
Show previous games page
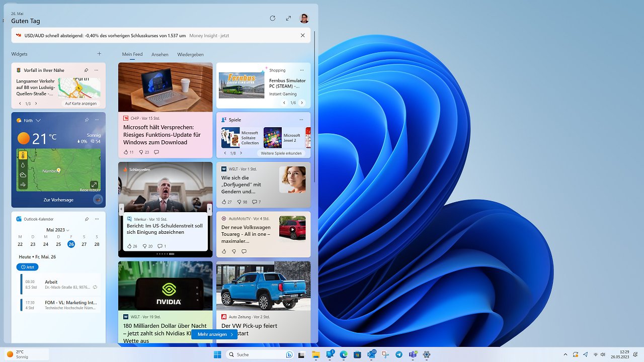[225, 153]
